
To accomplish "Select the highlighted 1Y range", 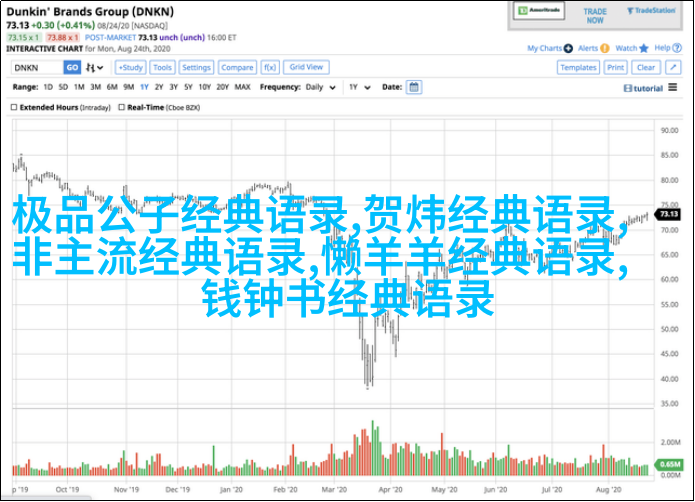I will pos(144,87).
